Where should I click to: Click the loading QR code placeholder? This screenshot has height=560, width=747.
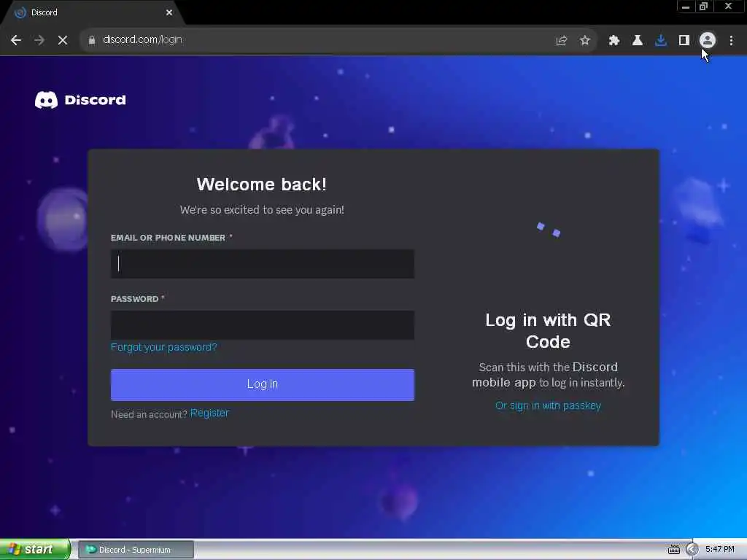pyautogui.click(x=549, y=230)
